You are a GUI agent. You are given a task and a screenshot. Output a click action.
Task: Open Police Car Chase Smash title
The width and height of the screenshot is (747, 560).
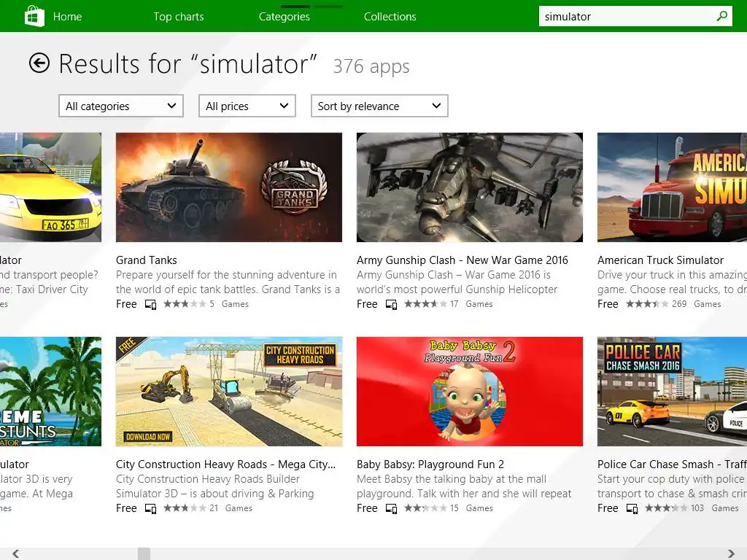click(672, 464)
